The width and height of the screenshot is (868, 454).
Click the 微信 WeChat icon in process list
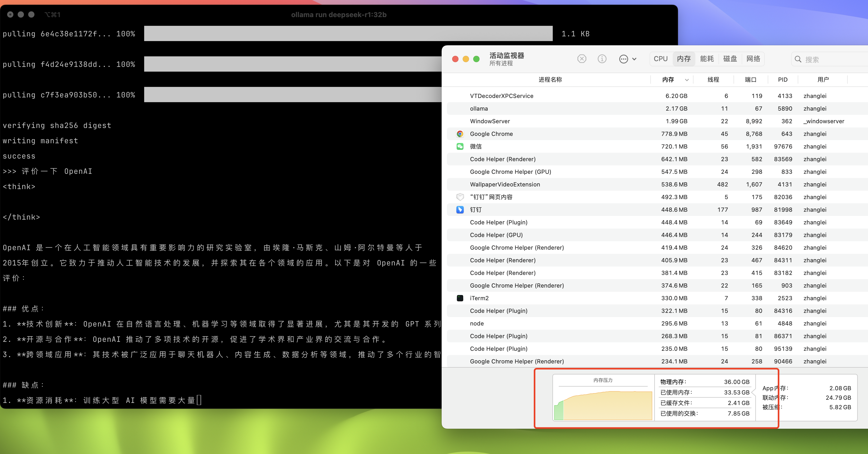tap(460, 146)
